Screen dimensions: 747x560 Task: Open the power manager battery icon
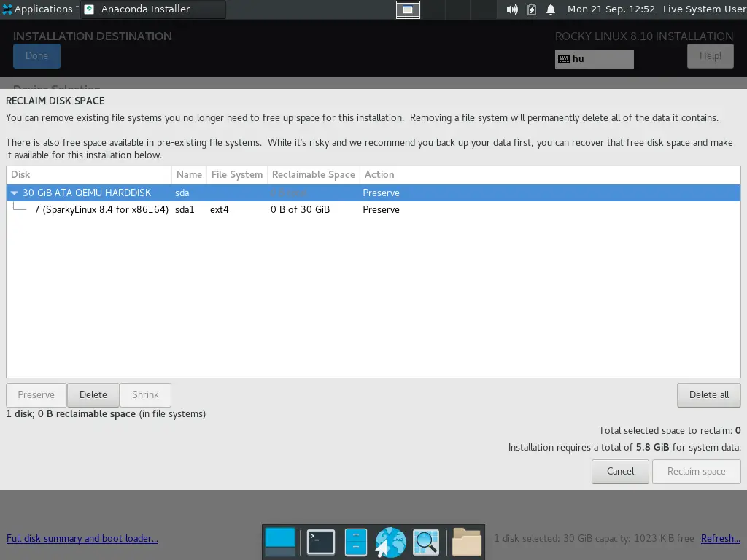pyautogui.click(x=532, y=9)
